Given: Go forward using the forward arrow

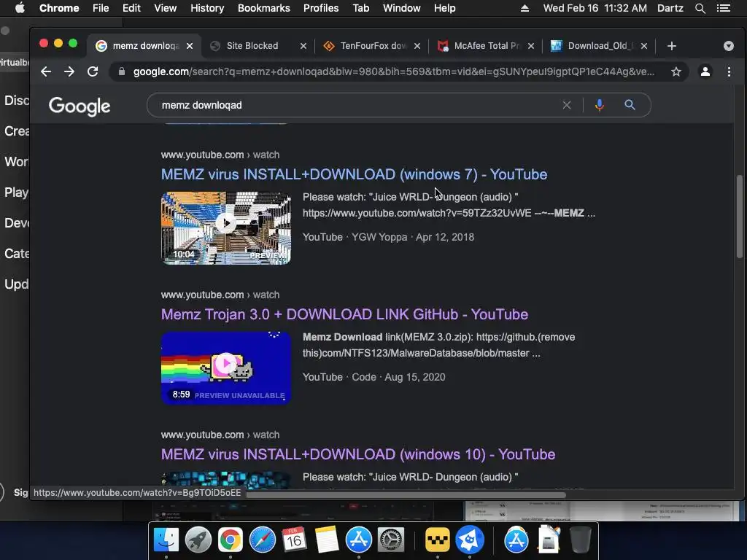Looking at the screenshot, I should tap(69, 71).
